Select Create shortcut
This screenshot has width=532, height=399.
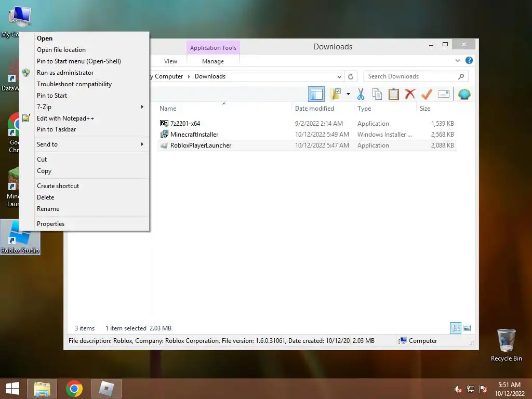click(85, 186)
